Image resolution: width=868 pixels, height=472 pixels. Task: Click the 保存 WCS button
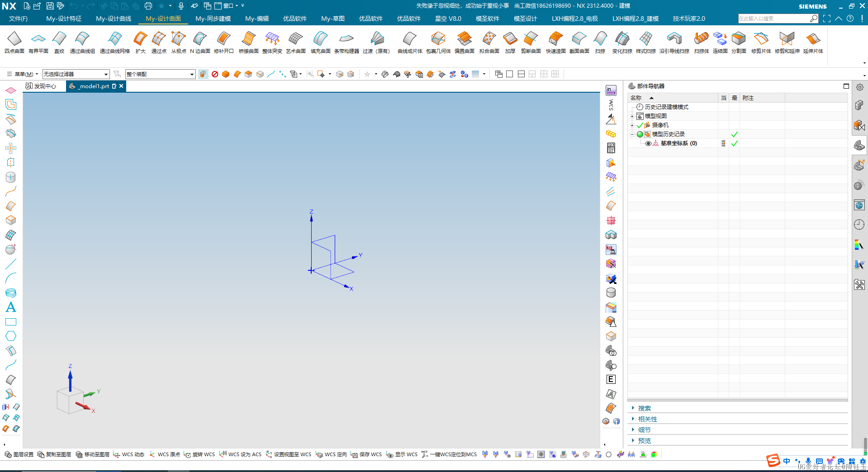click(366, 454)
